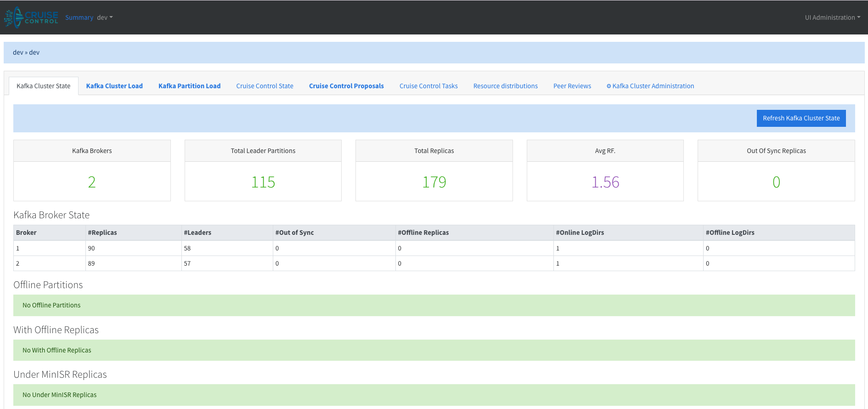Switch to the Peer Reviews tab

point(572,86)
